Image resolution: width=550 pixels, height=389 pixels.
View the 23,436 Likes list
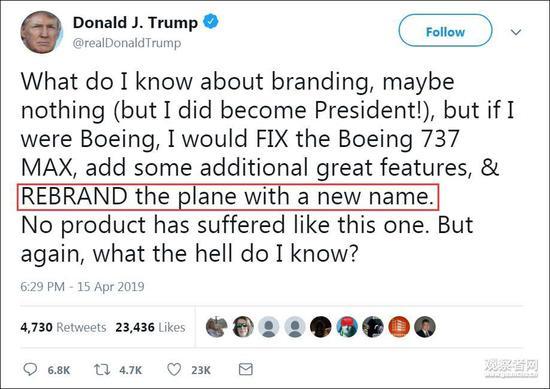150,327
